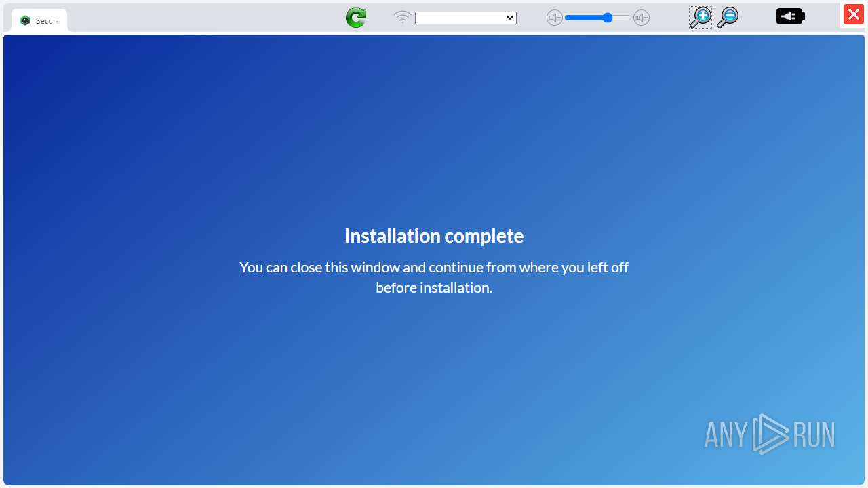This screenshot has width=868, height=488.
Task: Click the zoom out magnifier
Action: tap(728, 18)
